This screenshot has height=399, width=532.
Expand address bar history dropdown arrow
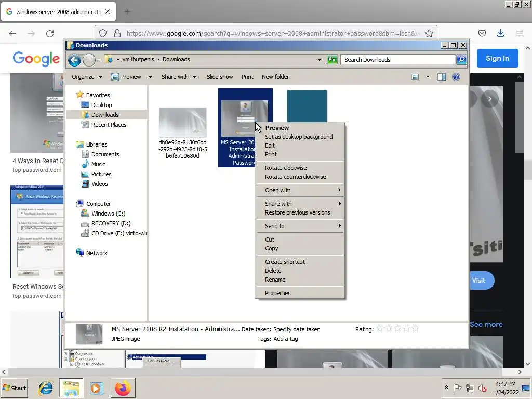pos(320,60)
